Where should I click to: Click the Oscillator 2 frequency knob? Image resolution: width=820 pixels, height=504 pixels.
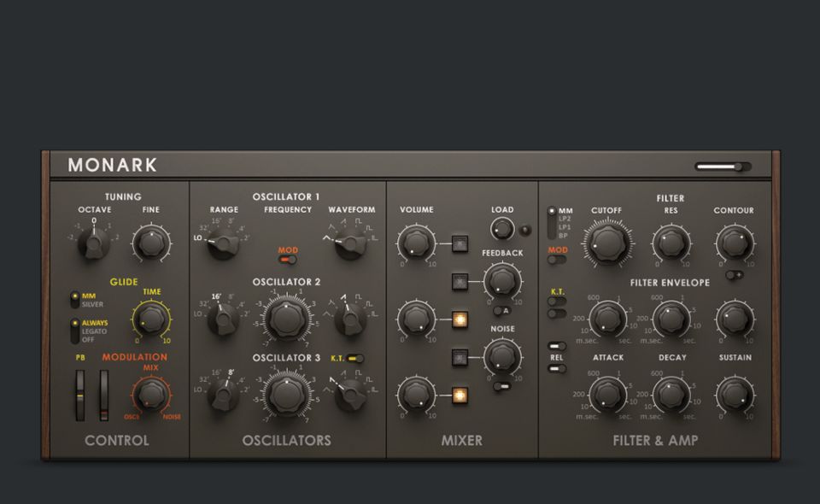pos(286,319)
